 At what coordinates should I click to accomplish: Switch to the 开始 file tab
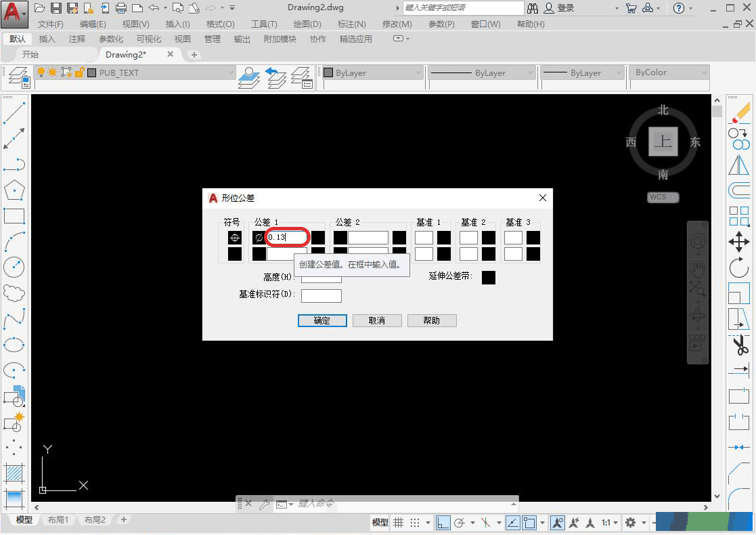pos(30,54)
